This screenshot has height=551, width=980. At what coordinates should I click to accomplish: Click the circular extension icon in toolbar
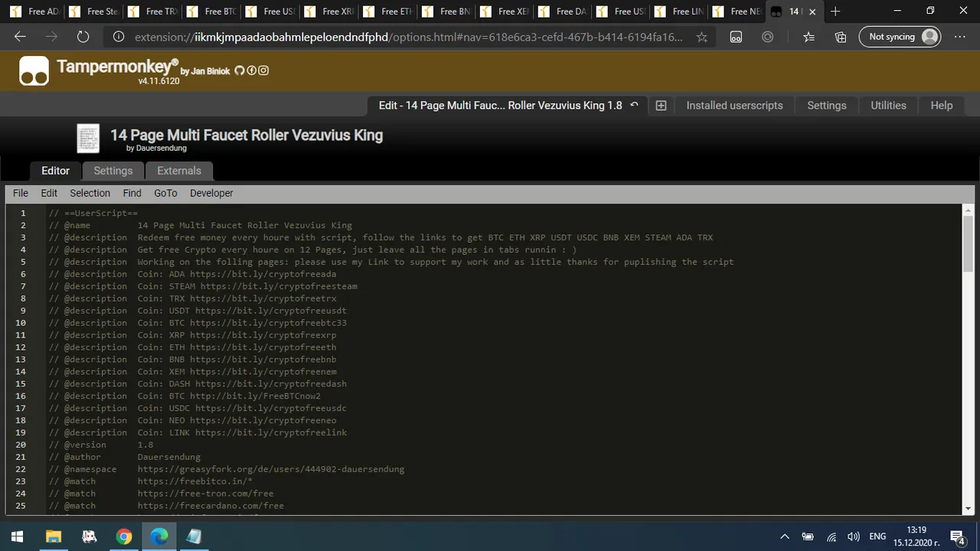768,37
